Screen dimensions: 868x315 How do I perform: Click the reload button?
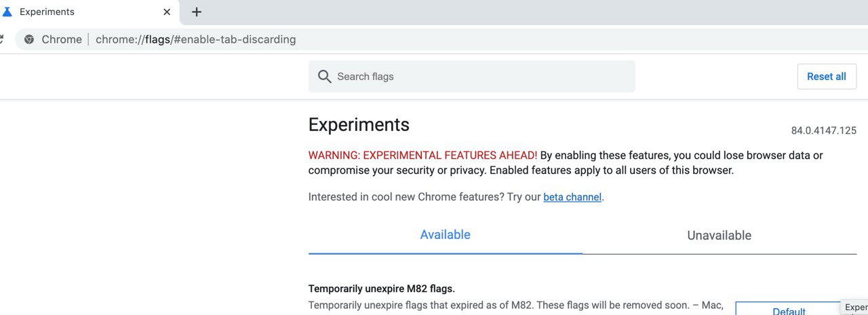point(2,39)
